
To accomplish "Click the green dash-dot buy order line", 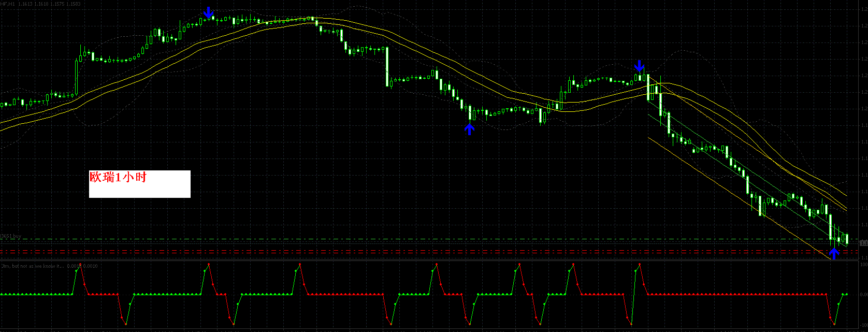I will [x=430, y=239].
